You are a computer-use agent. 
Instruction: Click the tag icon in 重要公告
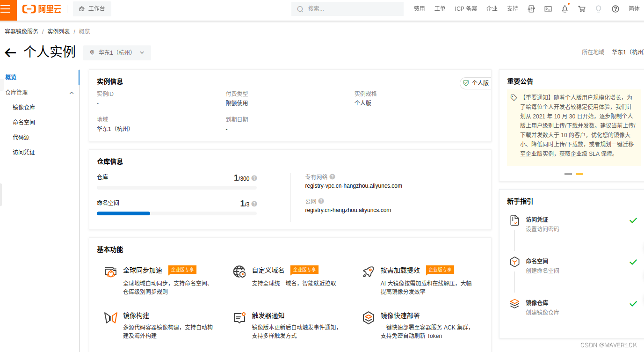(514, 97)
